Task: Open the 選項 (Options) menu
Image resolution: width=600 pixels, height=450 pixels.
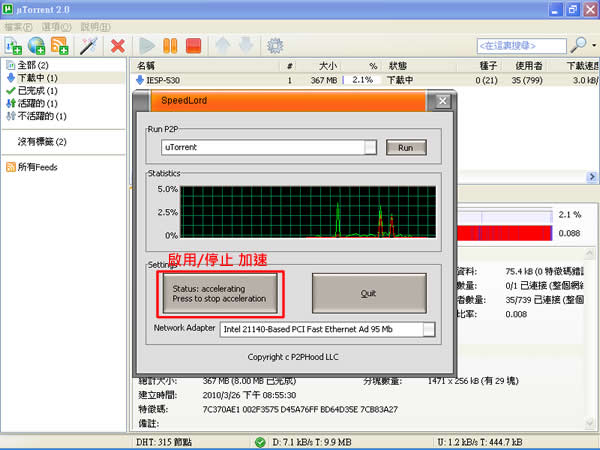Action: (56, 27)
